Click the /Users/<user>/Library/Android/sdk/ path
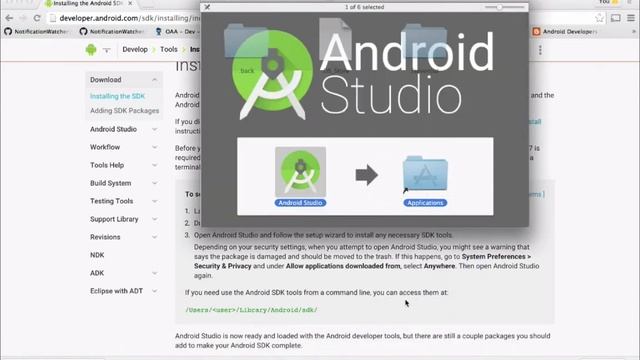 251,310
